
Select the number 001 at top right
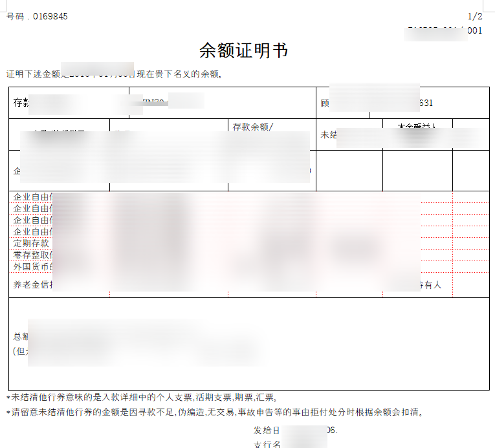point(474,31)
